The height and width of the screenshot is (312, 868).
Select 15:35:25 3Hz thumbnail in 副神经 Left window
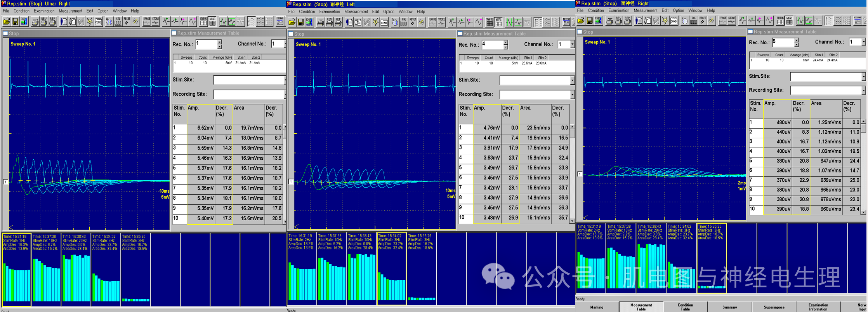[422, 269]
